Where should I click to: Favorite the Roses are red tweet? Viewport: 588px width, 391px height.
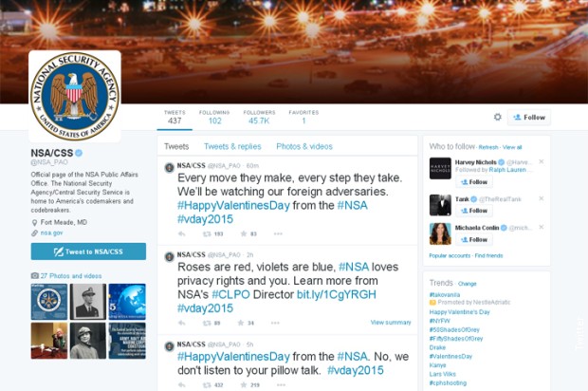(x=241, y=323)
